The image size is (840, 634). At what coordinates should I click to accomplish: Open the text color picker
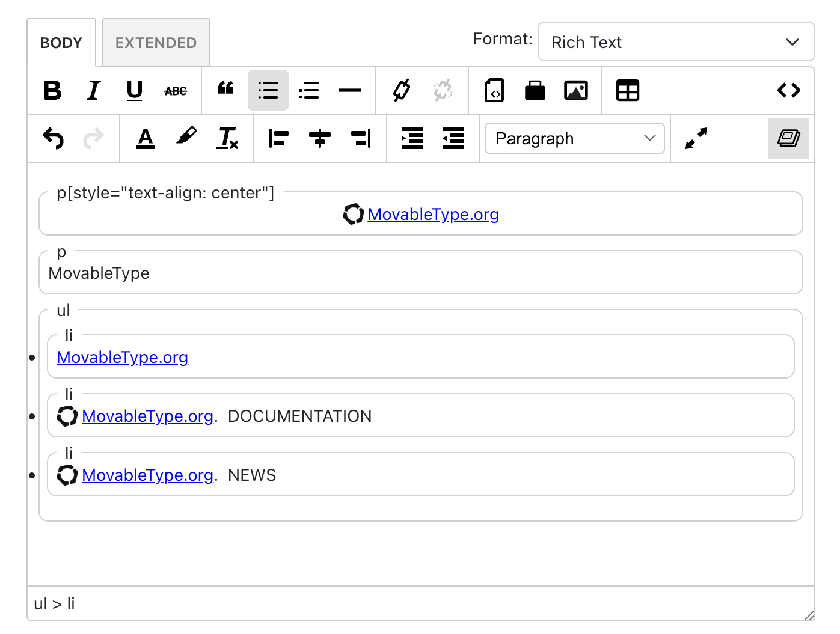click(x=146, y=139)
